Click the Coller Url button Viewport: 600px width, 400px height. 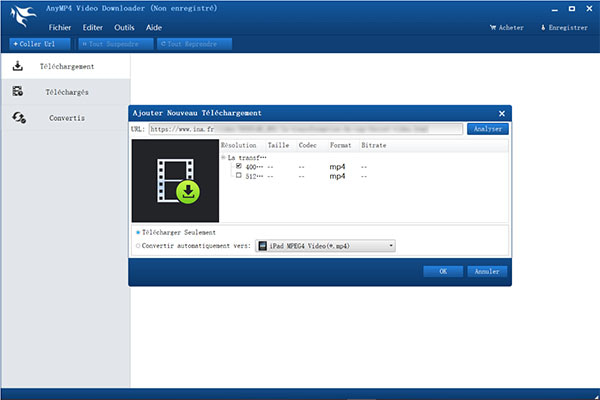click(40, 44)
